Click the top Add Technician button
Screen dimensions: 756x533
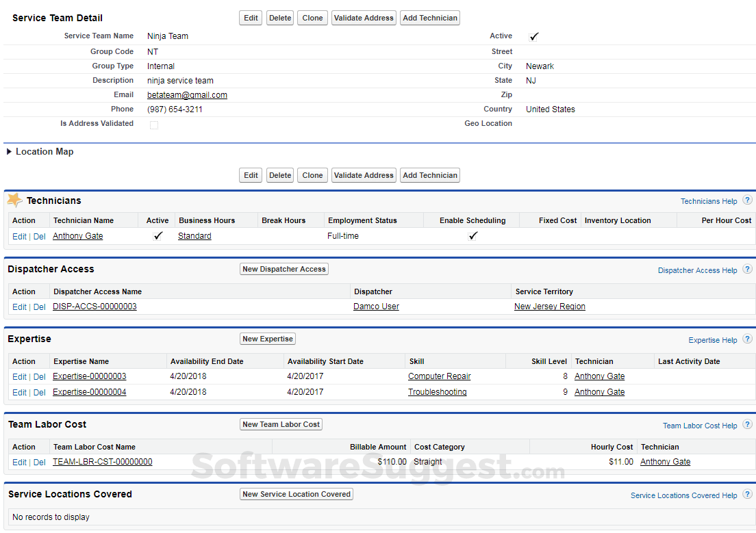[x=429, y=18]
